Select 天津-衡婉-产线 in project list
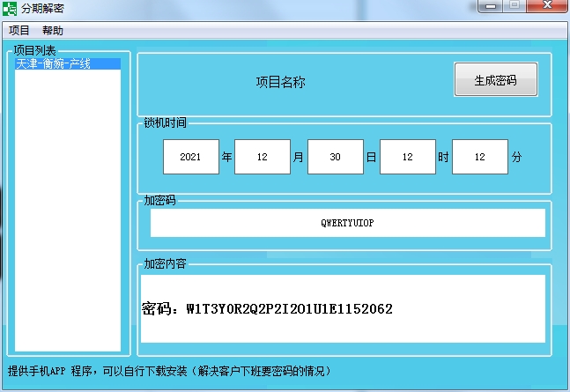This screenshot has width=570, height=392. click(x=68, y=64)
